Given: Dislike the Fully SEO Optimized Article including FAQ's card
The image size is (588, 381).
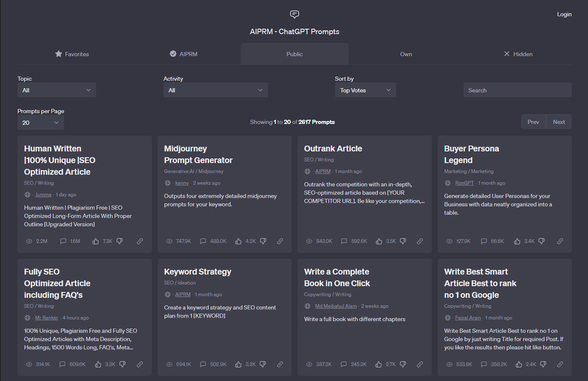Looking at the screenshot, I should pos(122,364).
